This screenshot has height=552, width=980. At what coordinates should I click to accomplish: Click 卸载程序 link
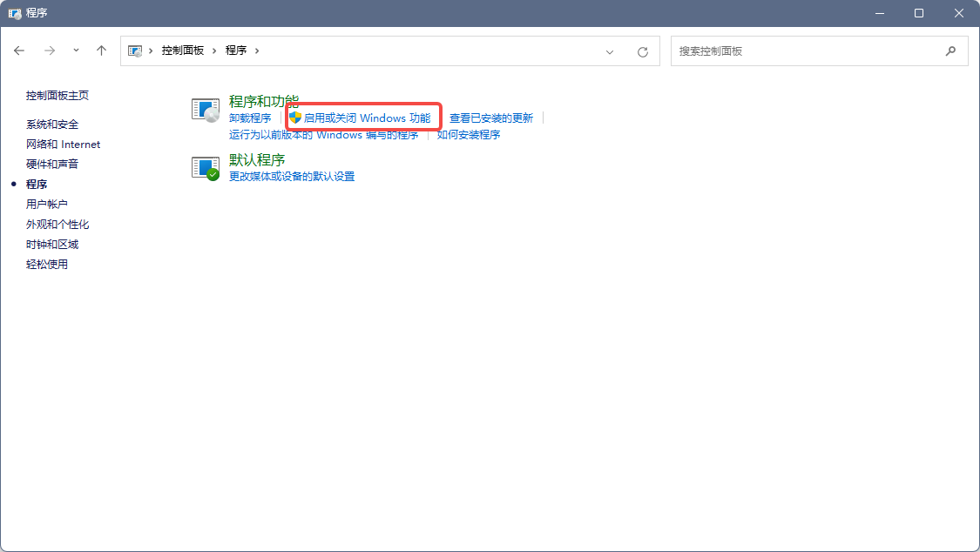(x=250, y=118)
